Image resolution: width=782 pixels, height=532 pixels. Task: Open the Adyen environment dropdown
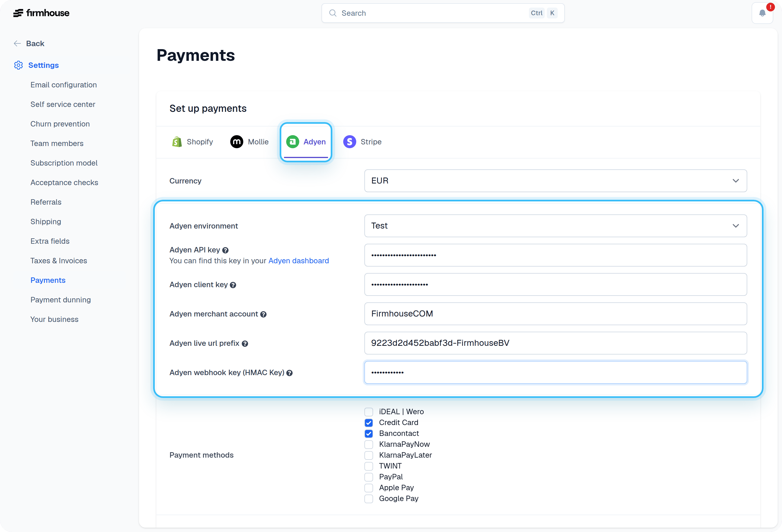556,226
